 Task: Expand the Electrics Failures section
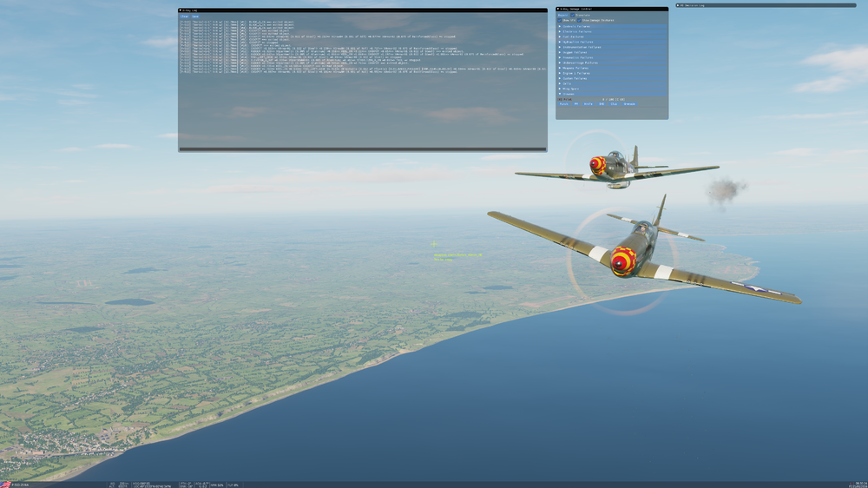pyautogui.click(x=612, y=31)
